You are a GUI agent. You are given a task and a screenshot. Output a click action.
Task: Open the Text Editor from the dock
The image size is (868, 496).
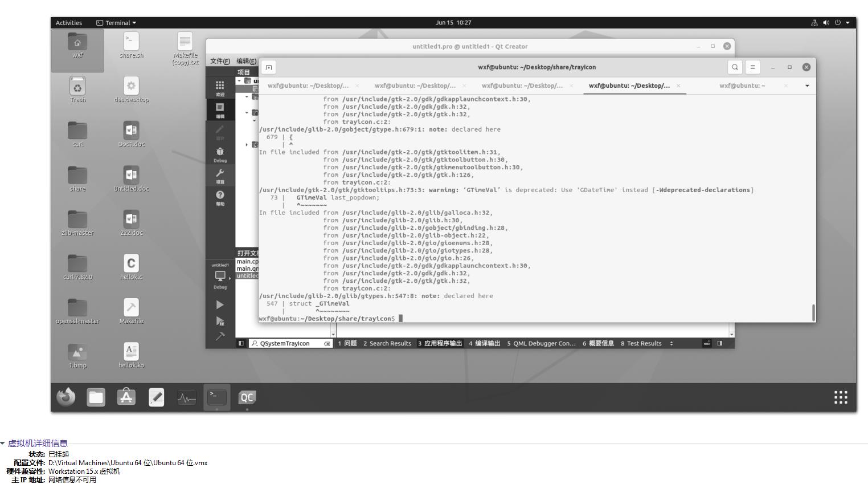pos(157,397)
